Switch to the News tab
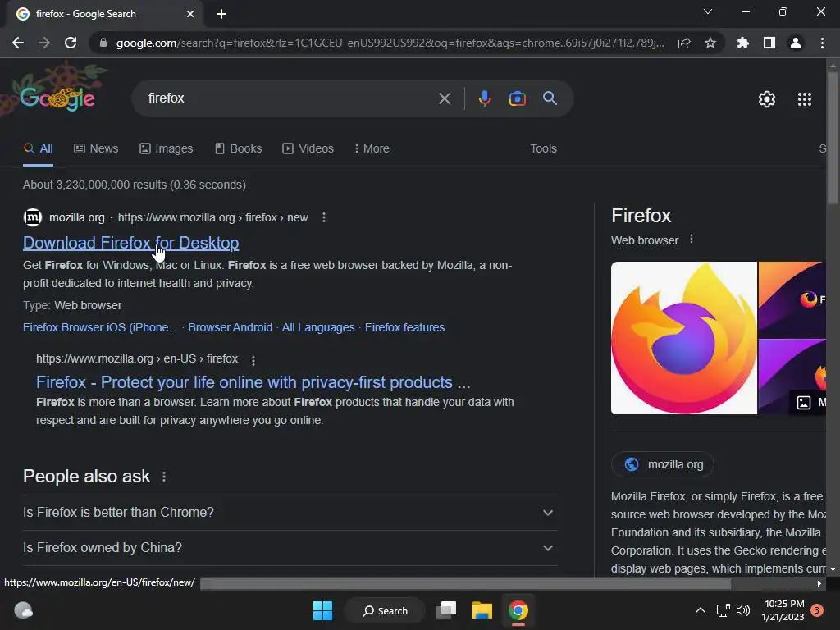 click(x=96, y=149)
